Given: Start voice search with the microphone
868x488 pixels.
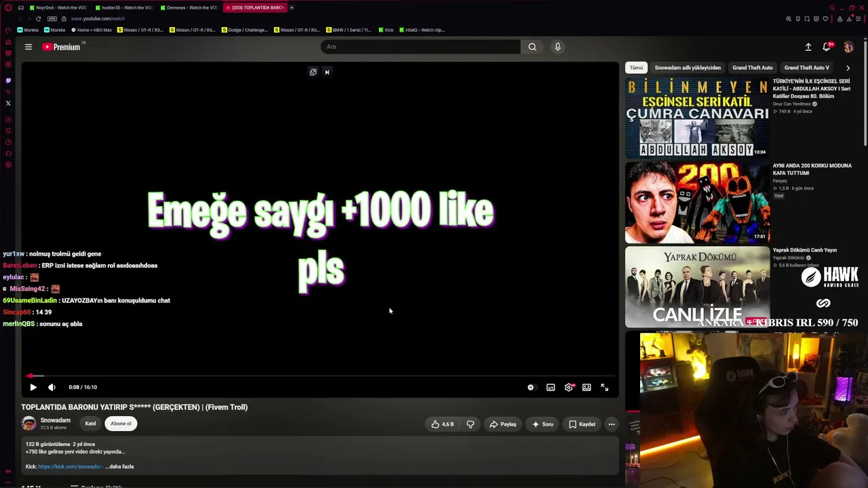Looking at the screenshot, I should pyautogui.click(x=557, y=47).
